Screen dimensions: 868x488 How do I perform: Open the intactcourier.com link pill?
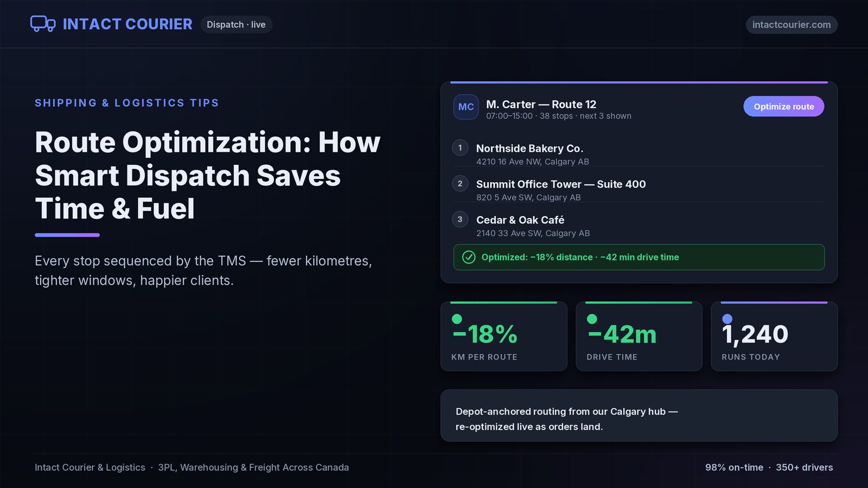click(x=792, y=24)
